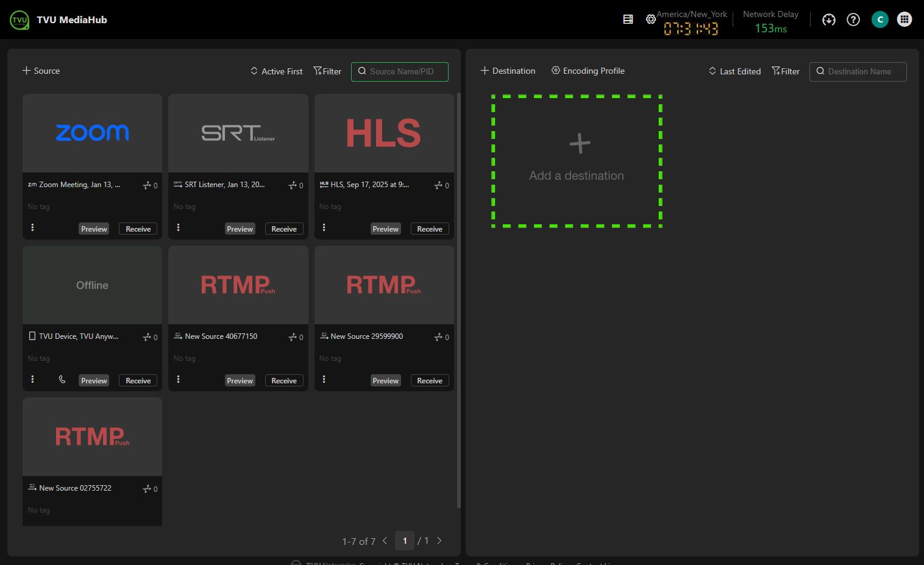
Task: Go to previous page of sources
Action: click(385, 541)
